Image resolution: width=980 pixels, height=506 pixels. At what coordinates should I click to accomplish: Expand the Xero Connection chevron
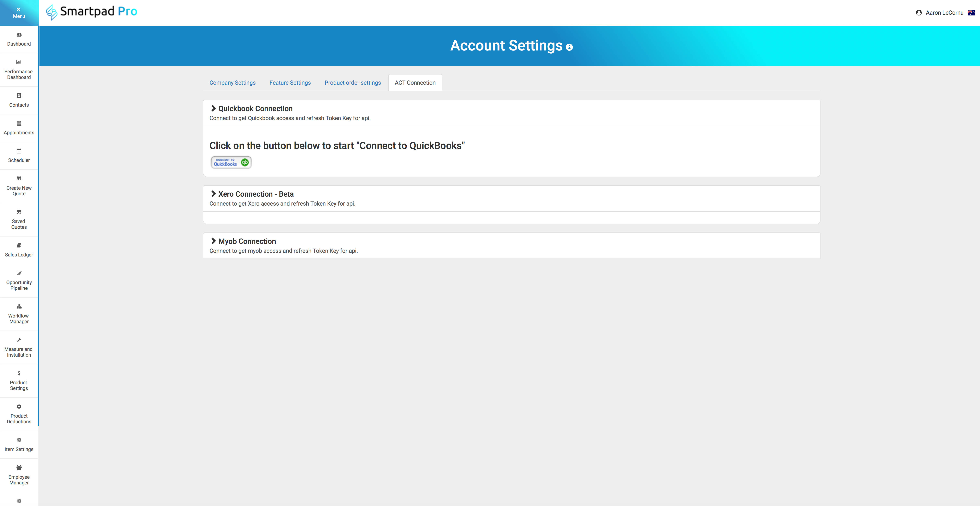coord(213,194)
